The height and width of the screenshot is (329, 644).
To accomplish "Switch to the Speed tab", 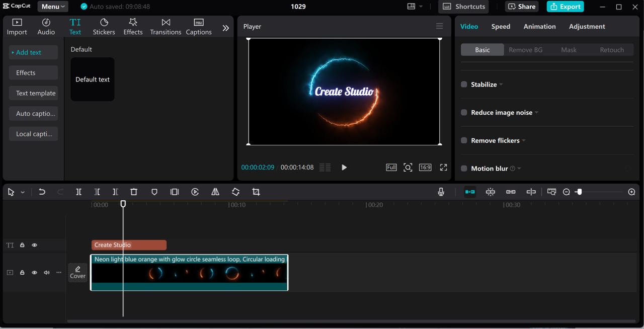I will [501, 26].
